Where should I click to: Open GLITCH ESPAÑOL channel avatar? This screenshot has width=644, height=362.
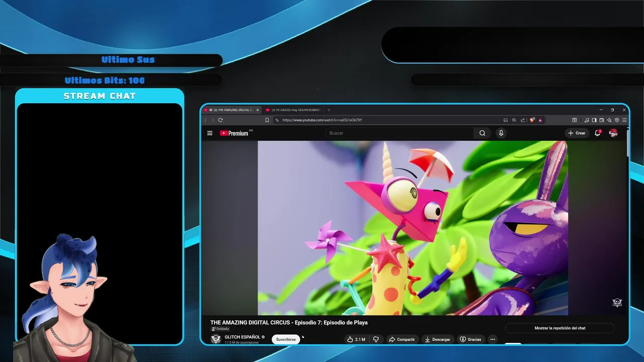(x=216, y=339)
